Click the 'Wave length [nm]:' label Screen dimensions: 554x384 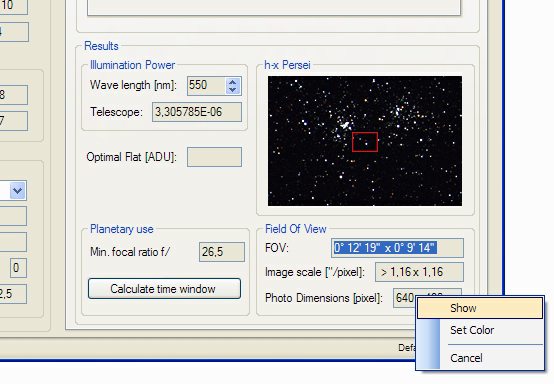click(133, 85)
